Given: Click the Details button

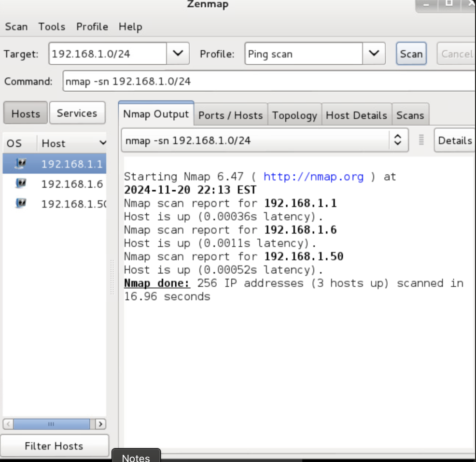Looking at the screenshot, I should [x=455, y=140].
